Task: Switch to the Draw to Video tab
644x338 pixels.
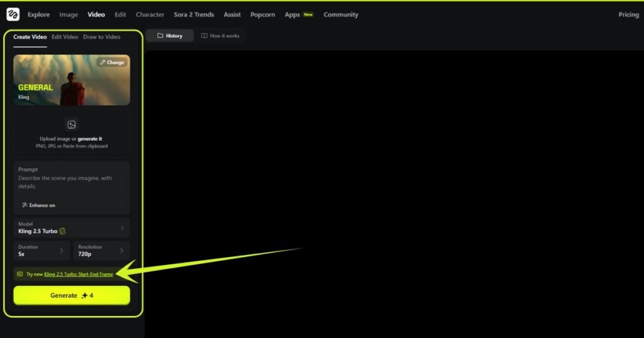Action: [x=101, y=37]
